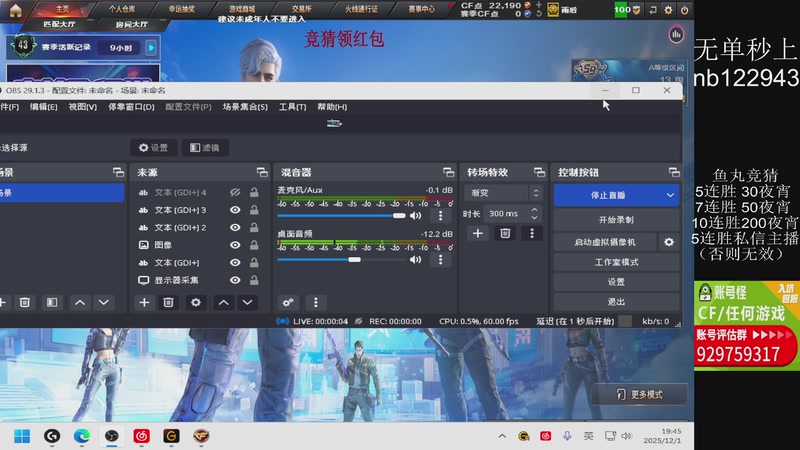Hide the 图像 source
This screenshot has height=450, width=800.
click(235, 245)
